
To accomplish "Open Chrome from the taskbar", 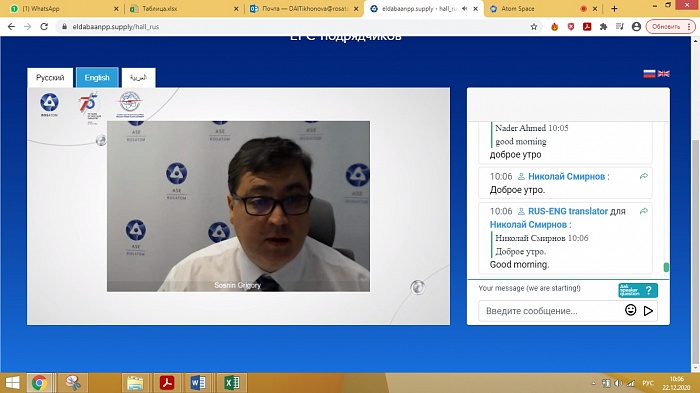I will tap(39, 383).
